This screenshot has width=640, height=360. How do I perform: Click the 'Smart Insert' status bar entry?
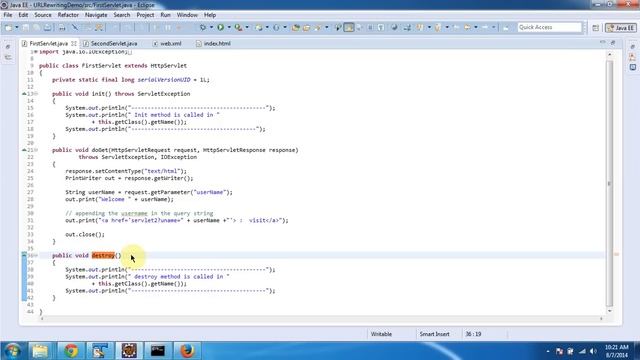click(434, 334)
